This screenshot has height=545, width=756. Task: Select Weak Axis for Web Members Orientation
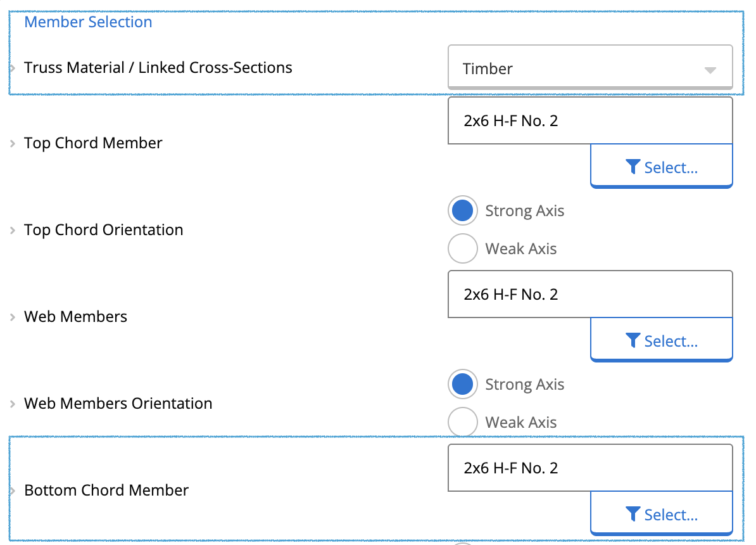tap(463, 422)
